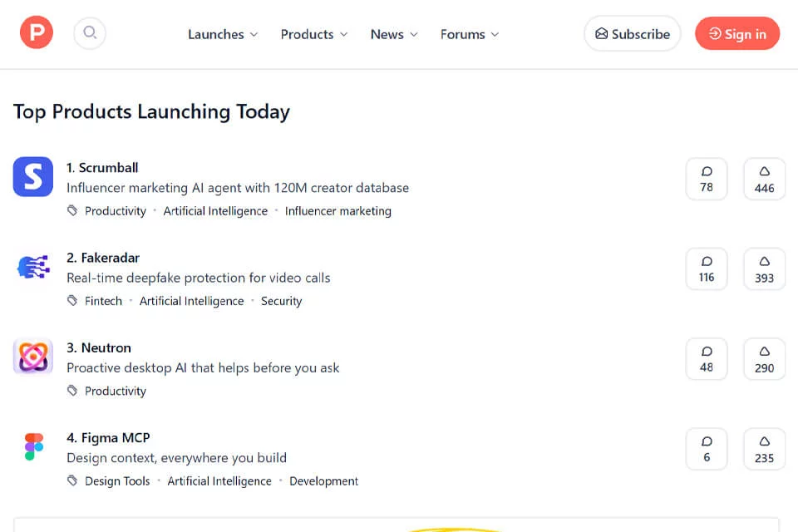Upvote Neutron with 290 votes

(x=765, y=359)
